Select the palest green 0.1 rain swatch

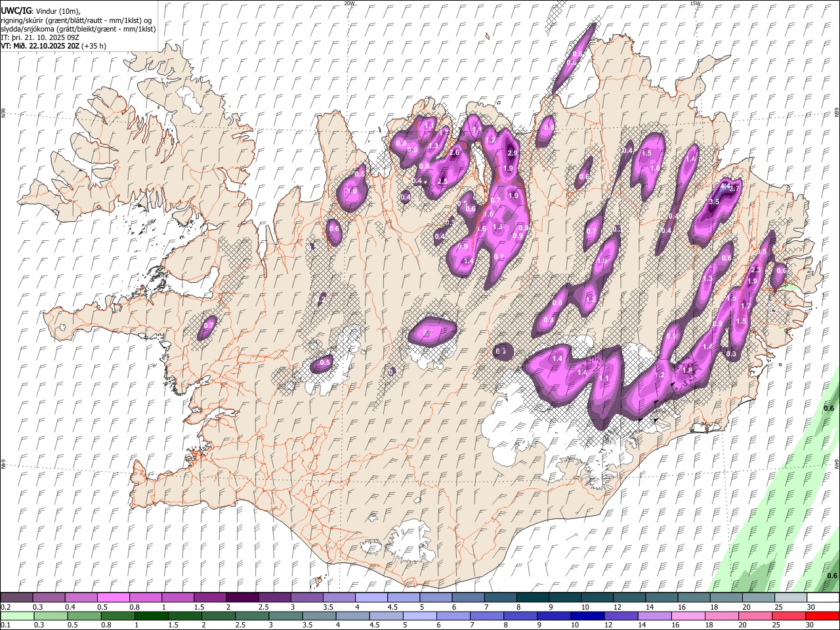point(16,616)
